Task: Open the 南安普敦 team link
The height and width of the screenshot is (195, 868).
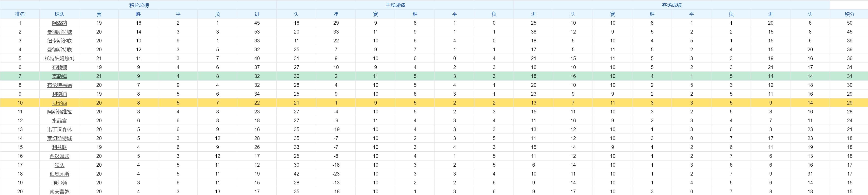Action: pyautogui.click(x=59, y=192)
